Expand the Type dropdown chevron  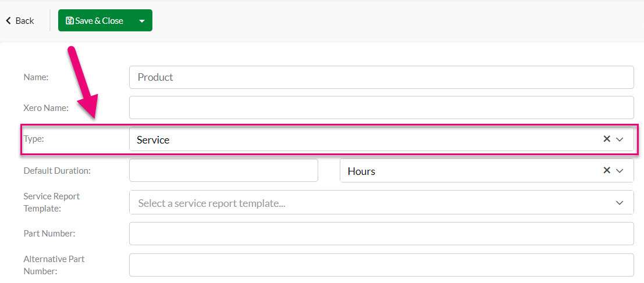click(620, 139)
